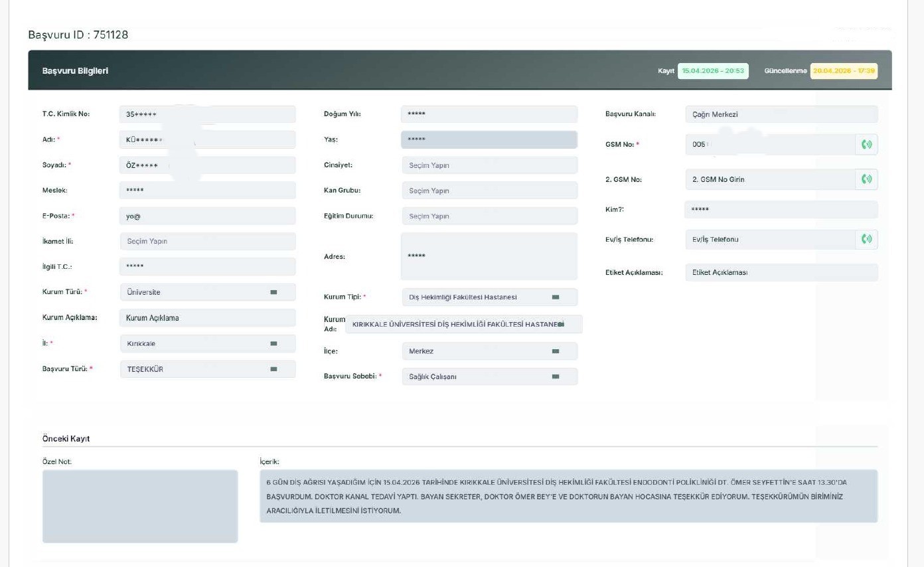This screenshot has height=567, width=924.
Task: Click the E-Posta input field
Action: point(208,216)
